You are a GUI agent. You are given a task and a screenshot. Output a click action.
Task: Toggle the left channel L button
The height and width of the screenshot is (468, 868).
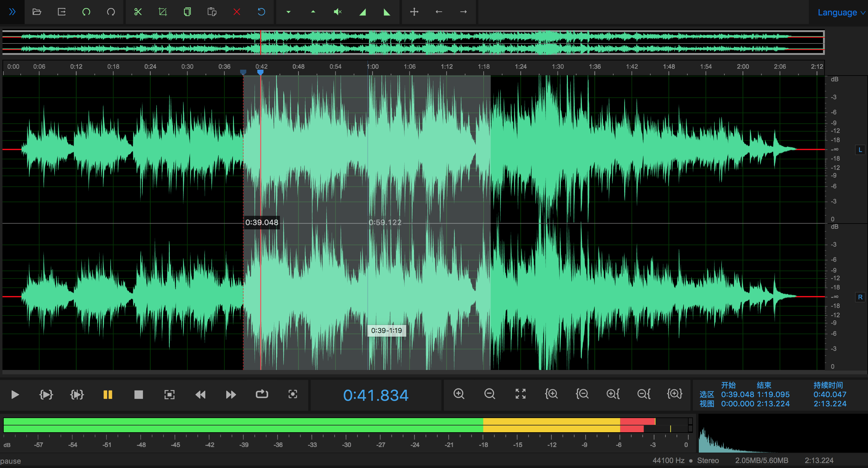coord(860,150)
